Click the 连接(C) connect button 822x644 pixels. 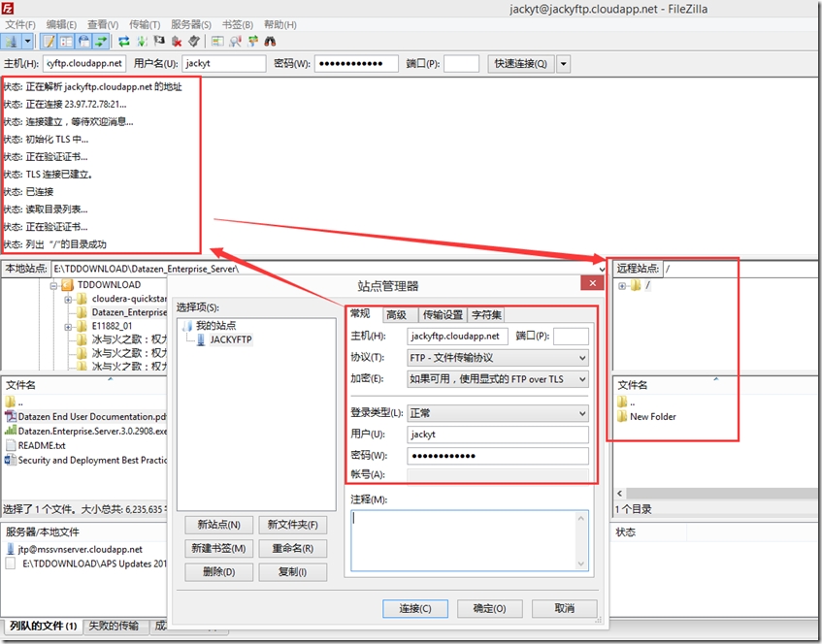[x=415, y=608]
